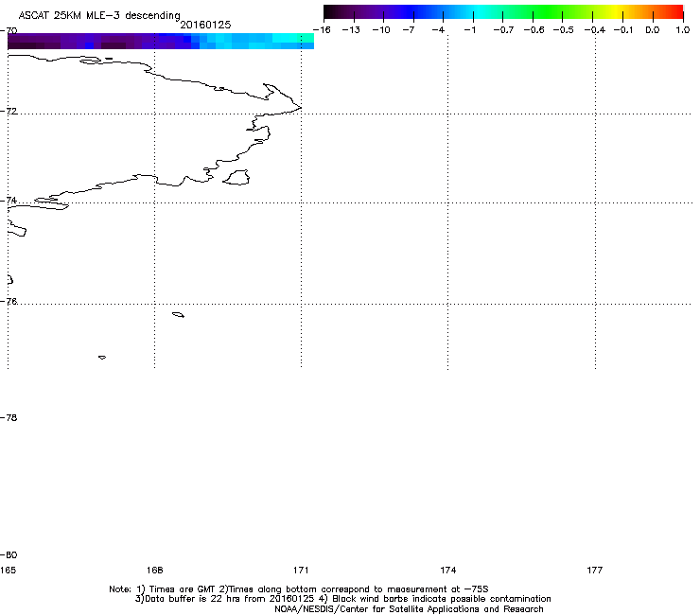This screenshot has width=700, height=615.
Task: Click the 1.0 colorbar label
Action: tap(683, 30)
